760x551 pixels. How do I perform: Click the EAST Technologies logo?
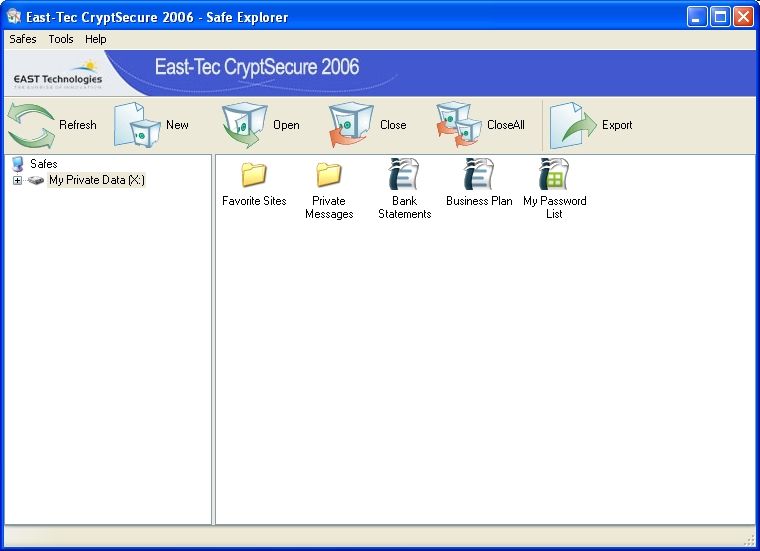[58, 75]
